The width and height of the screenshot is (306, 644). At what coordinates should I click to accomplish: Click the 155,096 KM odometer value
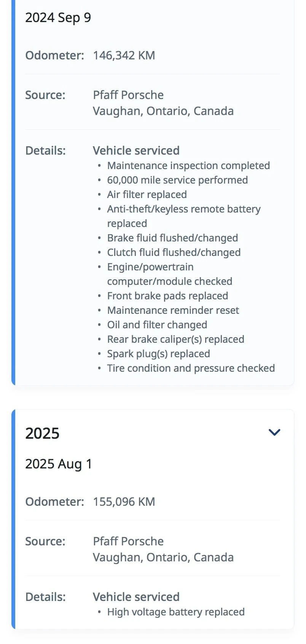pyautogui.click(x=124, y=502)
